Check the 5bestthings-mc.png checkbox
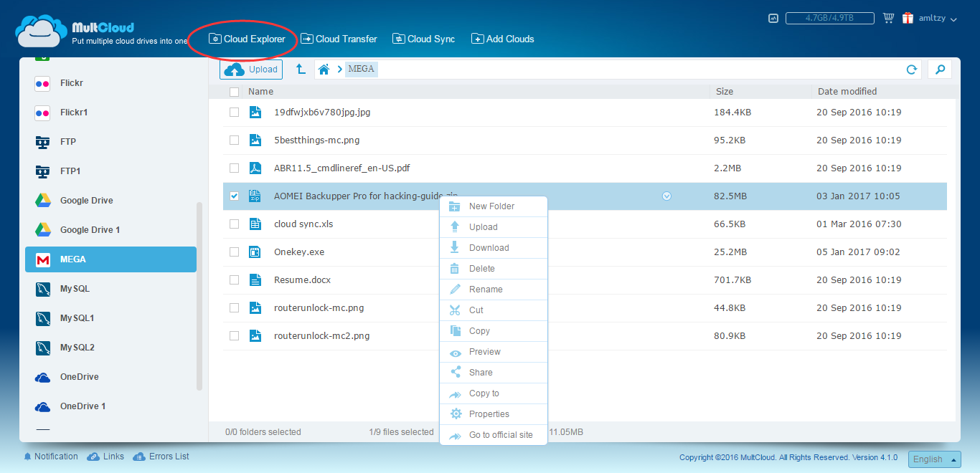Image resolution: width=980 pixels, height=473 pixels. point(234,140)
